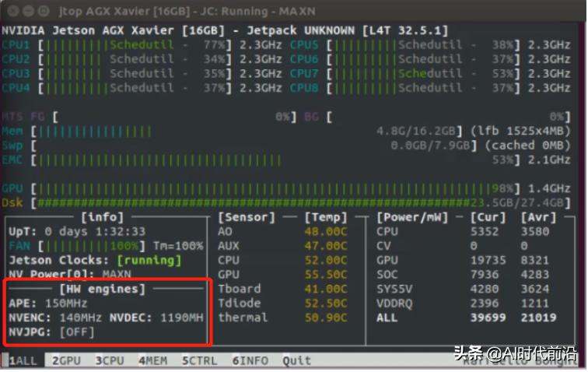Click the [Avr] column header
Viewport: 588px width, 372px height.
pos(538,217)
